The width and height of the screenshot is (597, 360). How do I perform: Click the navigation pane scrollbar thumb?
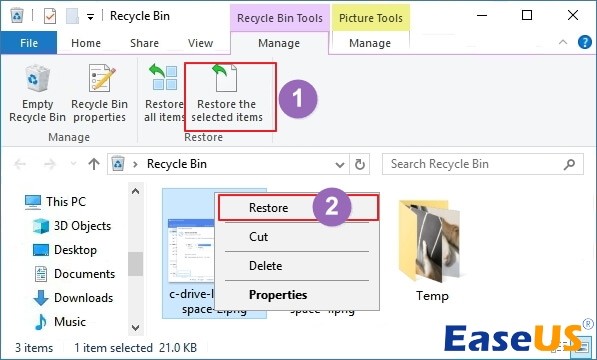coord(136,264)
